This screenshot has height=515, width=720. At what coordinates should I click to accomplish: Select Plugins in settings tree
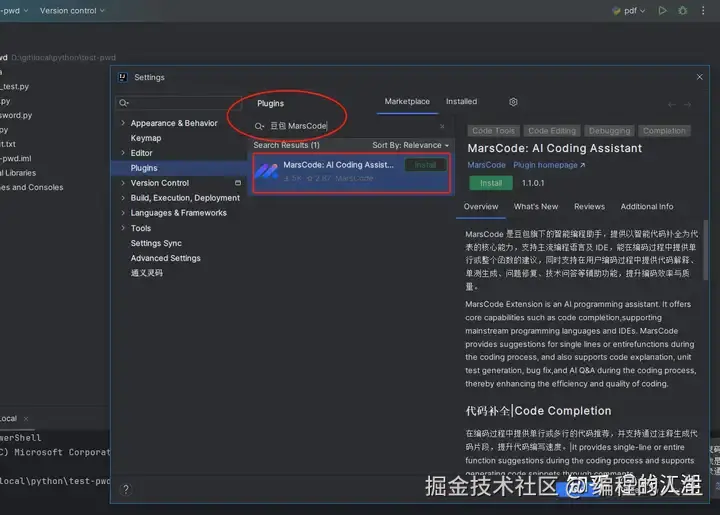144,168
